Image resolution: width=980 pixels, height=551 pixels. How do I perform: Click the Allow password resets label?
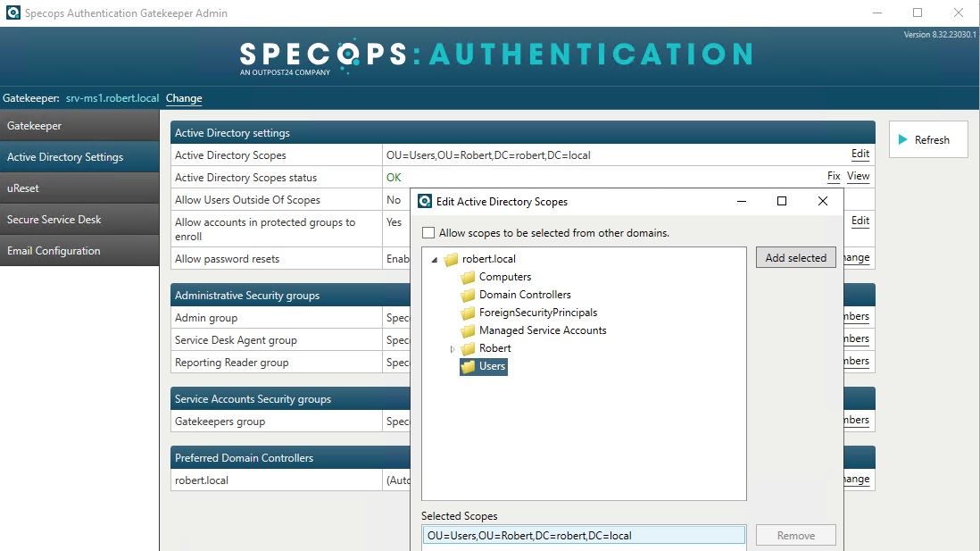[227, 259]
